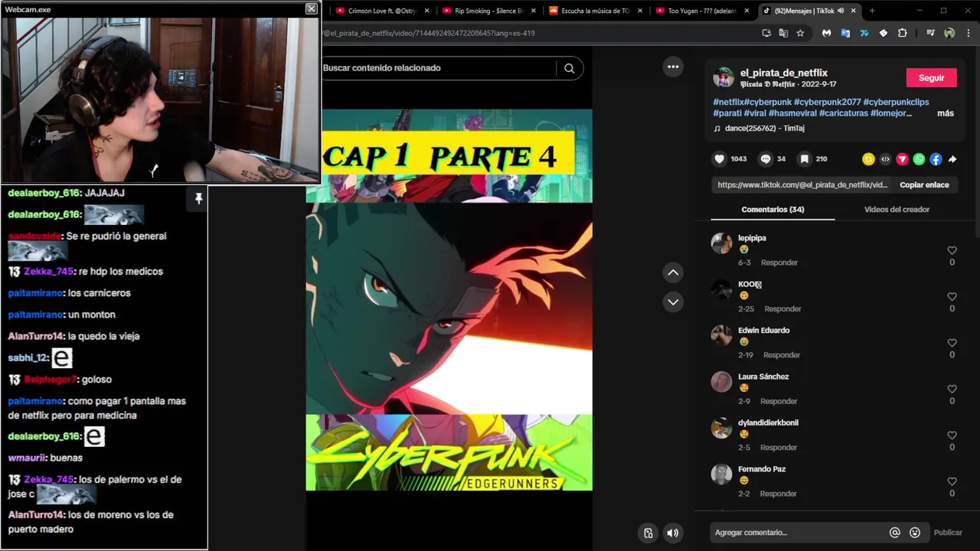Click the translate page icon in address bar
The image size is (980, 551).
tap(783, 33)
